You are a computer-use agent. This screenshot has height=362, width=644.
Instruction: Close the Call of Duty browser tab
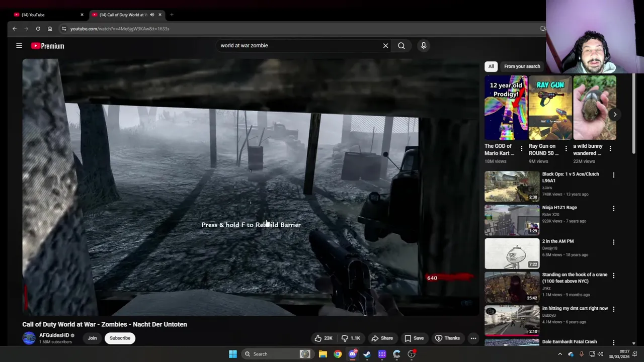pos(160,15)
